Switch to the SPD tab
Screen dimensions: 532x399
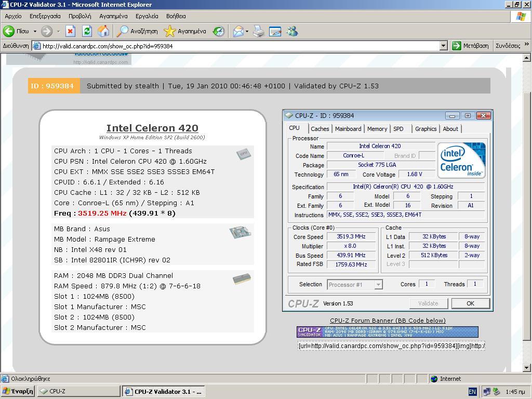click(x=398, y=129)
